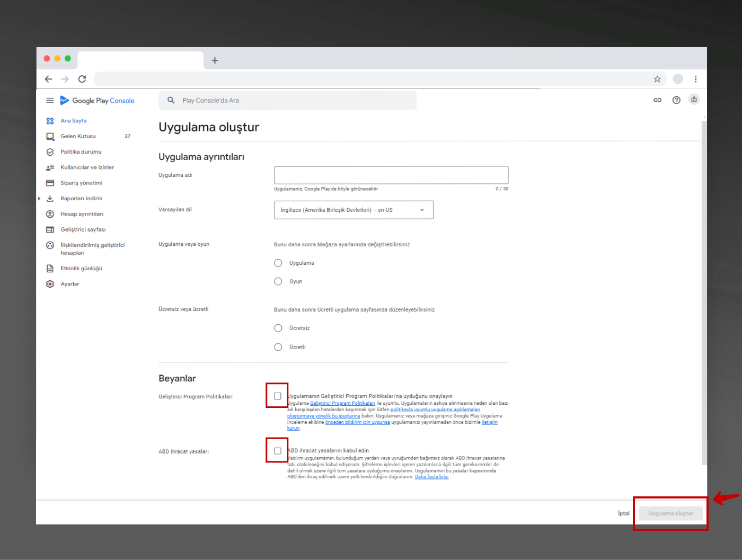The image size is (742, 560).
Task: Click the İlişkilendirilmiş geliştirici hesapları icon
Action: [x=50, y=245]
